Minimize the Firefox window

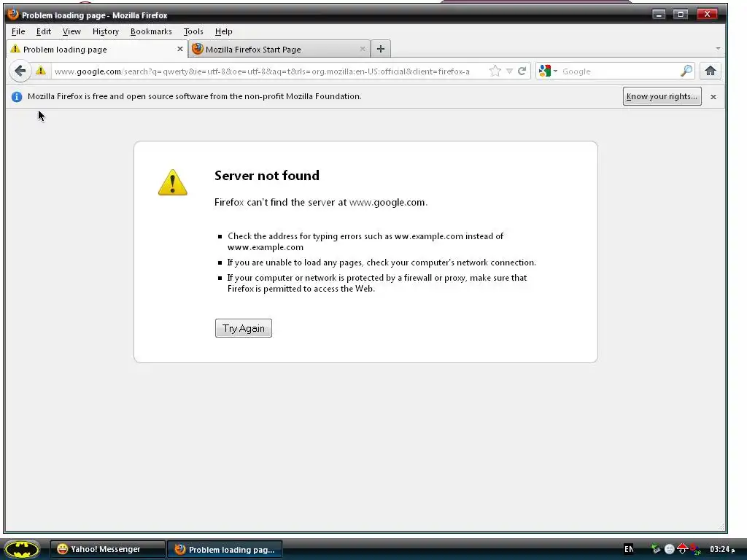point(659,15)
